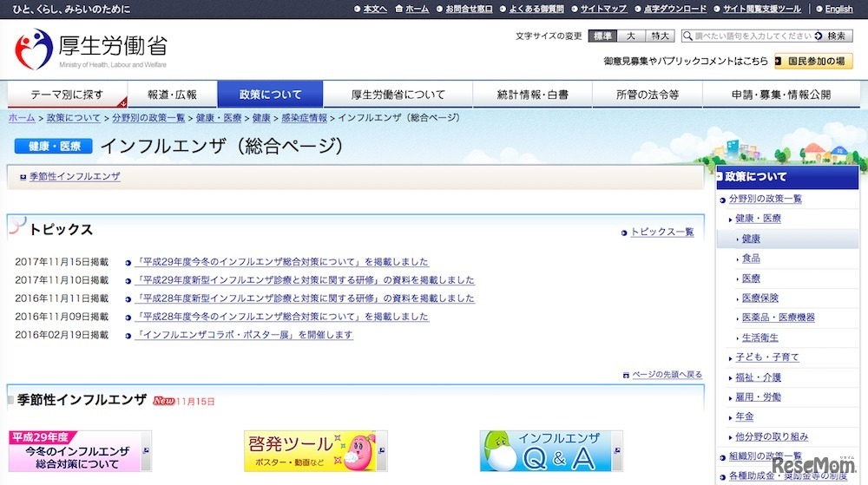
Task: Open sidebar 他分野の取り組み link
Action: click(x=772, y=436)
